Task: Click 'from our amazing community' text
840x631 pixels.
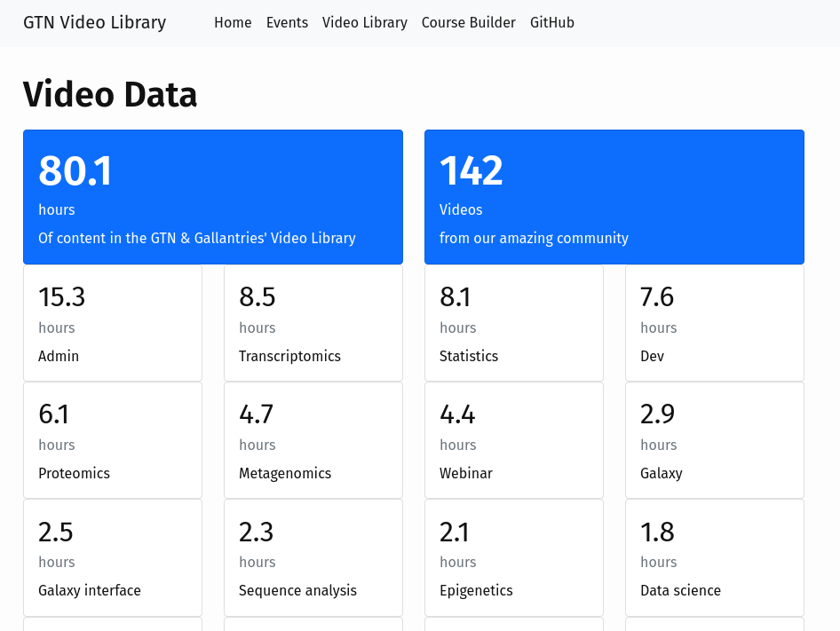Action: 535,238
